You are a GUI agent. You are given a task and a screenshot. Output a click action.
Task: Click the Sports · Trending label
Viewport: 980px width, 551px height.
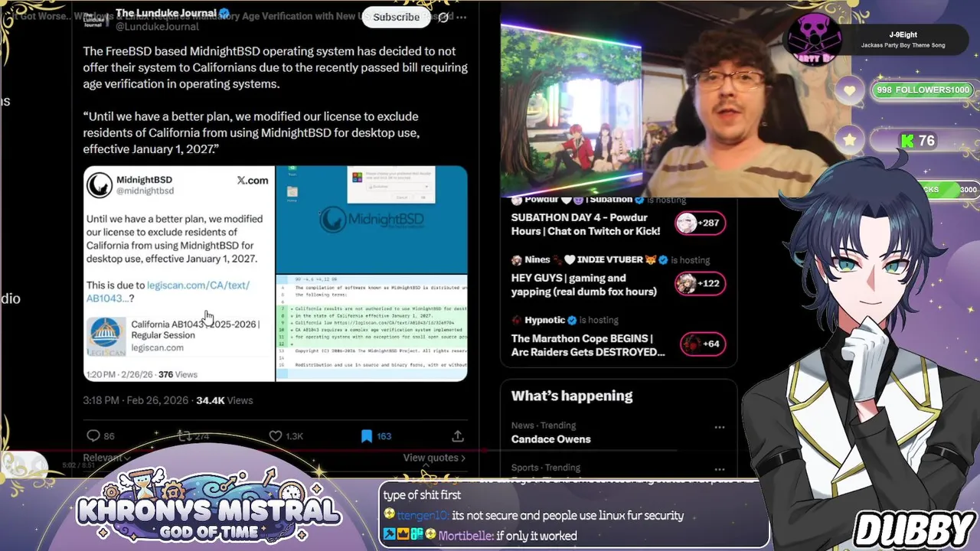click(x=546, y=468)
